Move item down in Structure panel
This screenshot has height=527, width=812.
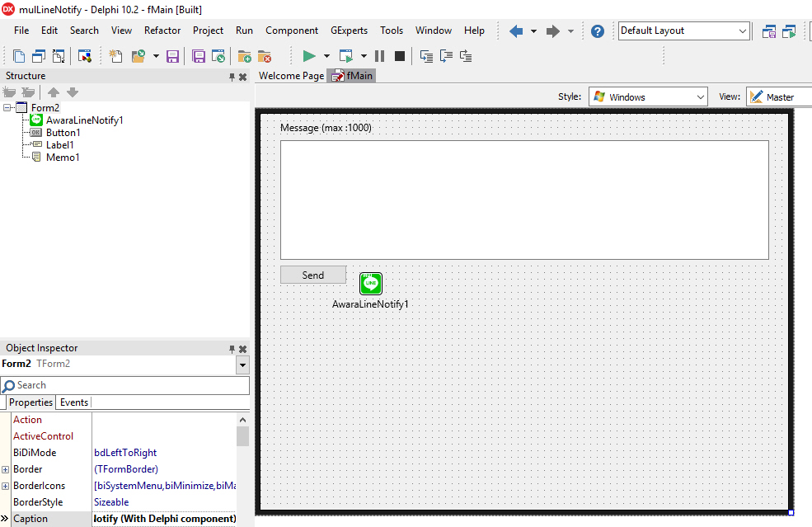tap(73, 92)
